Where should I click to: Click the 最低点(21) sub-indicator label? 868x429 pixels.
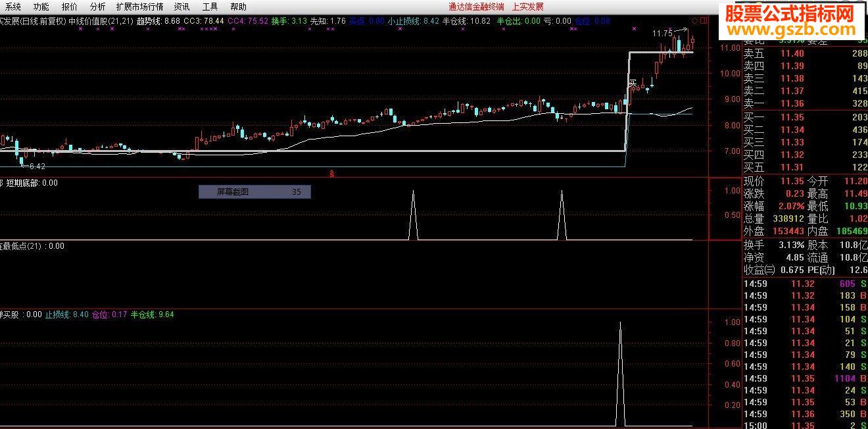[32, 246]
